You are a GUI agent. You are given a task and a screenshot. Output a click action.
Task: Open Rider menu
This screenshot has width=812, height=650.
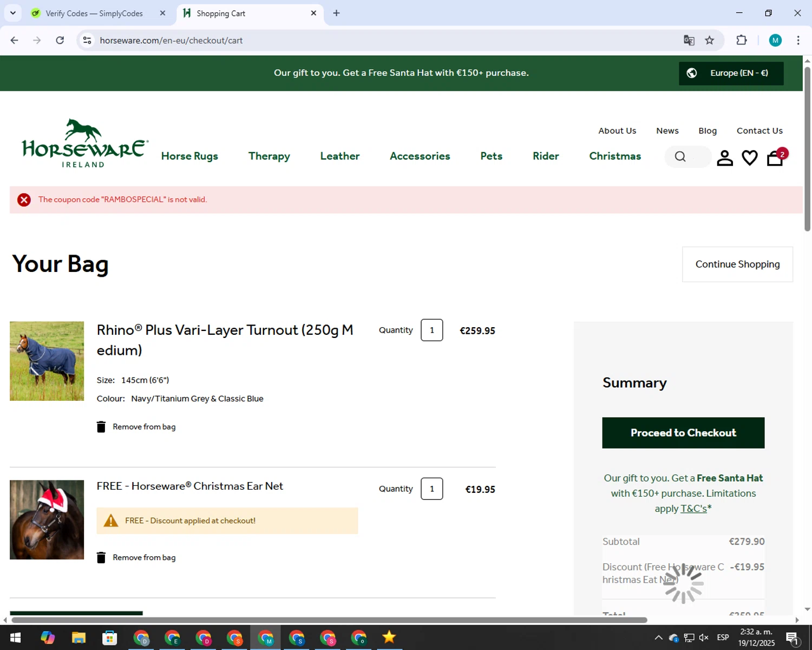click(546, 156)
